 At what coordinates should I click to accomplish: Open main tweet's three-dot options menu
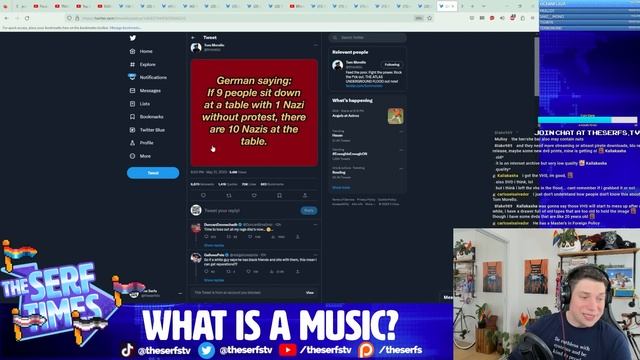coord(315,45)
